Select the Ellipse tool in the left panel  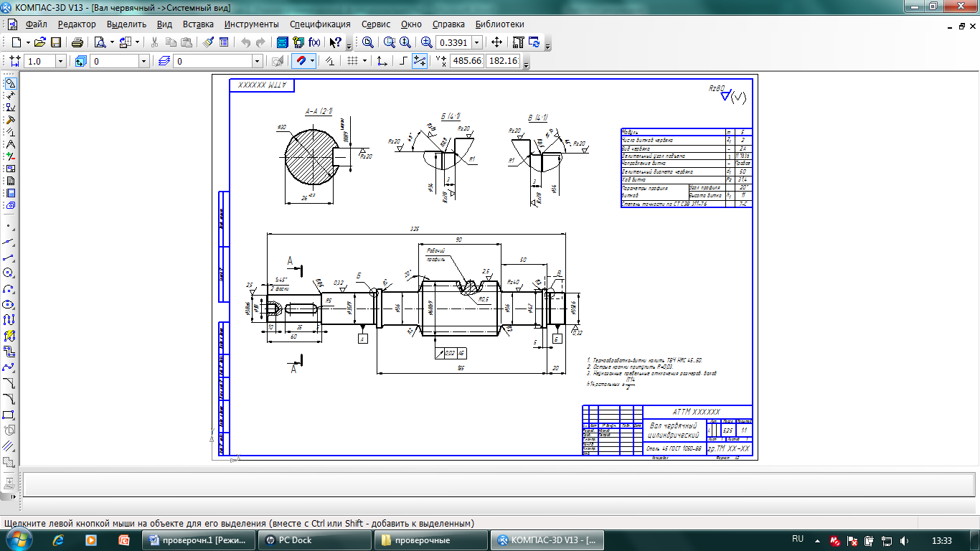[x=9, y=304]
